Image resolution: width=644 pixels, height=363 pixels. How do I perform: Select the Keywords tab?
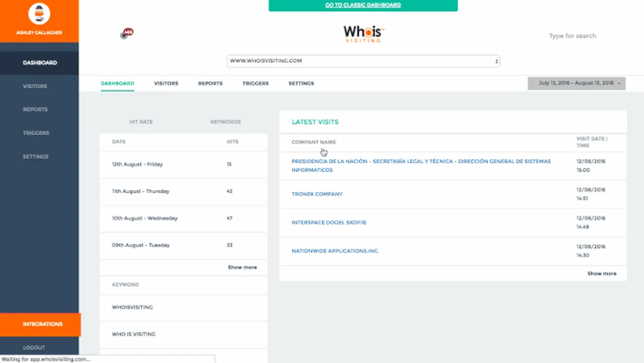tap(225, 122)
